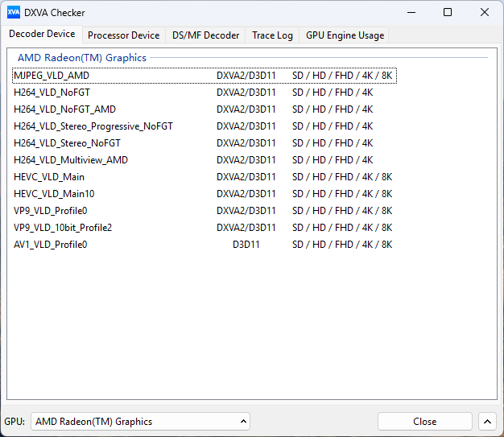
Task: Click the DXVA Checker app icon
Action: pos(14,13)
